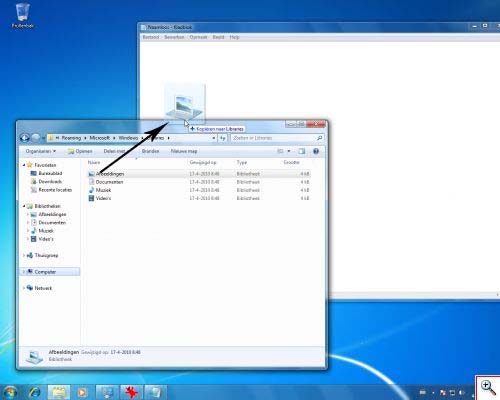Launch Internet Explorer from taskbar
Viewport: 500px width, 400px height.
(35, 392)
